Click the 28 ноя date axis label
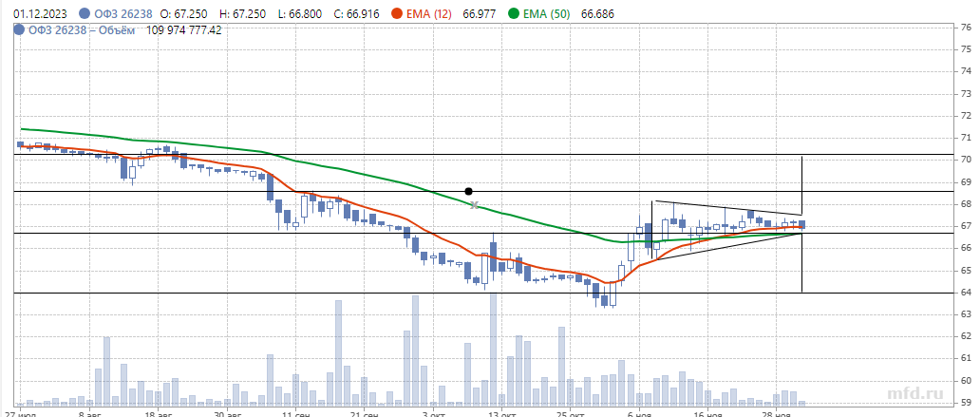 coord(776,413)
